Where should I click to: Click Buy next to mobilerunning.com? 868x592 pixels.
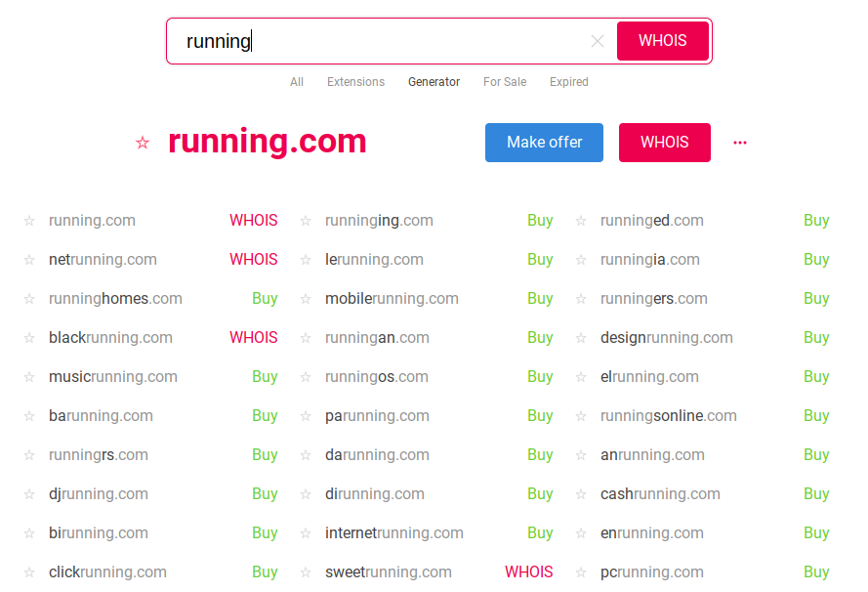(540, 299)
